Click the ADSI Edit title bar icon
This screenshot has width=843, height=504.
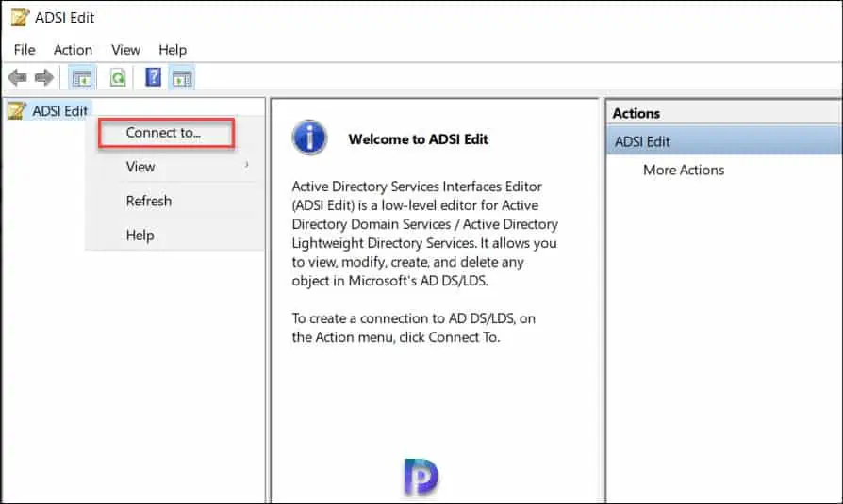[20, 17]
